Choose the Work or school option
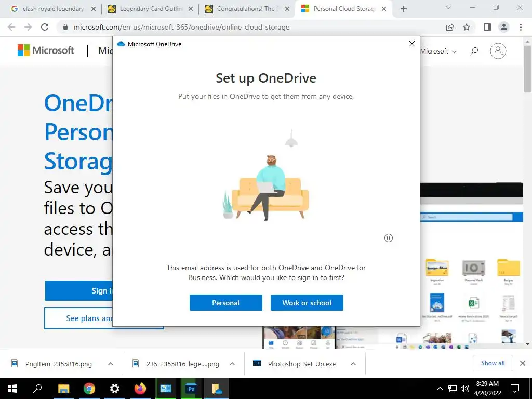 307,303
